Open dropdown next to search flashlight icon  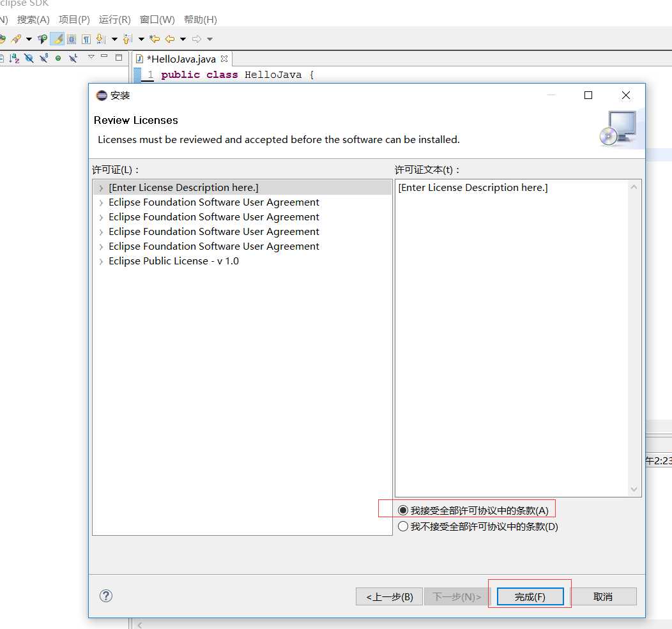tap(29, 40)
